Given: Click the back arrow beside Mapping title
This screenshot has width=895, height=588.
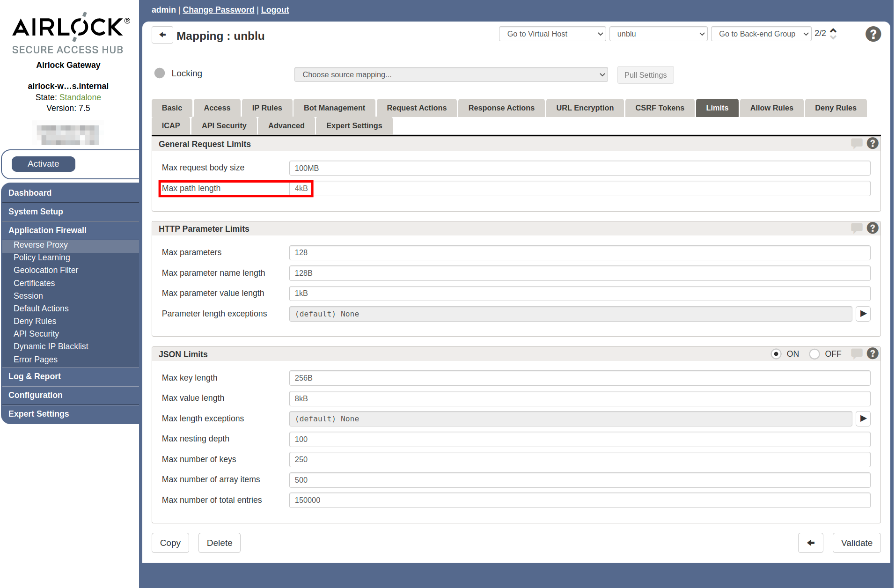Looking at the screenshot, I should click(x=162, y=35).
